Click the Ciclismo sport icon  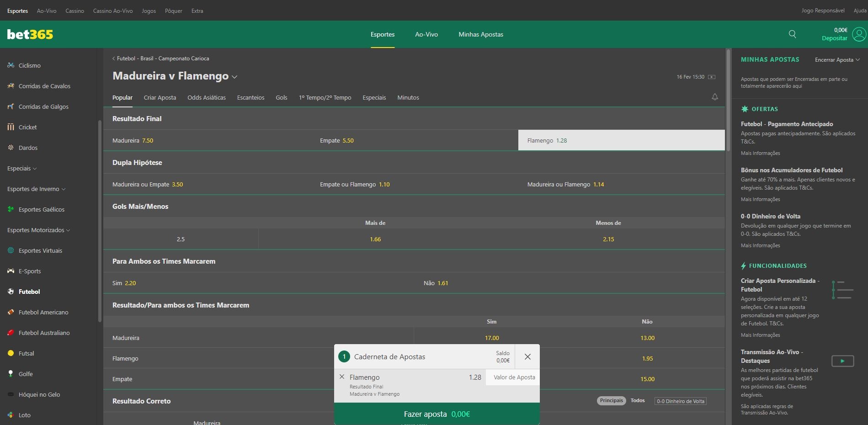(11, 65)
